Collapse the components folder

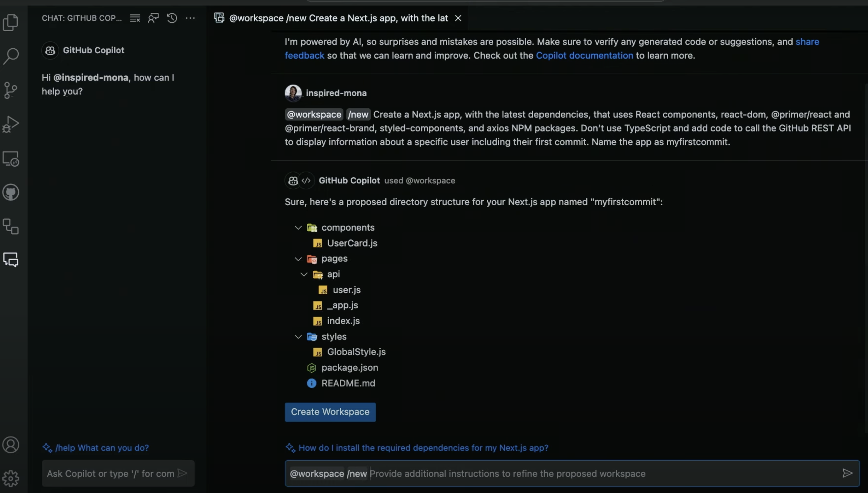click(x=298, y=227)
